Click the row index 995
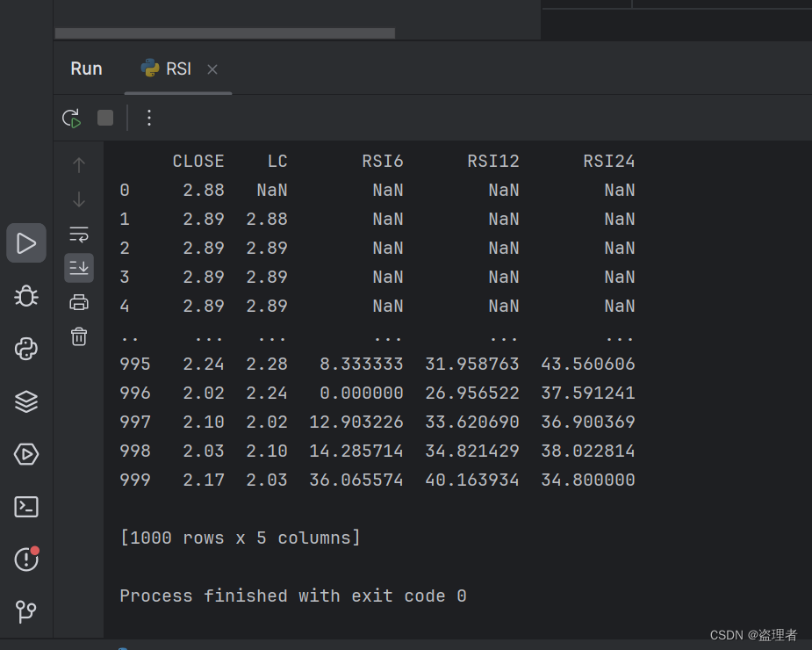Image resolution: width=812 pixels, height=650 pixels. (135, 364)
